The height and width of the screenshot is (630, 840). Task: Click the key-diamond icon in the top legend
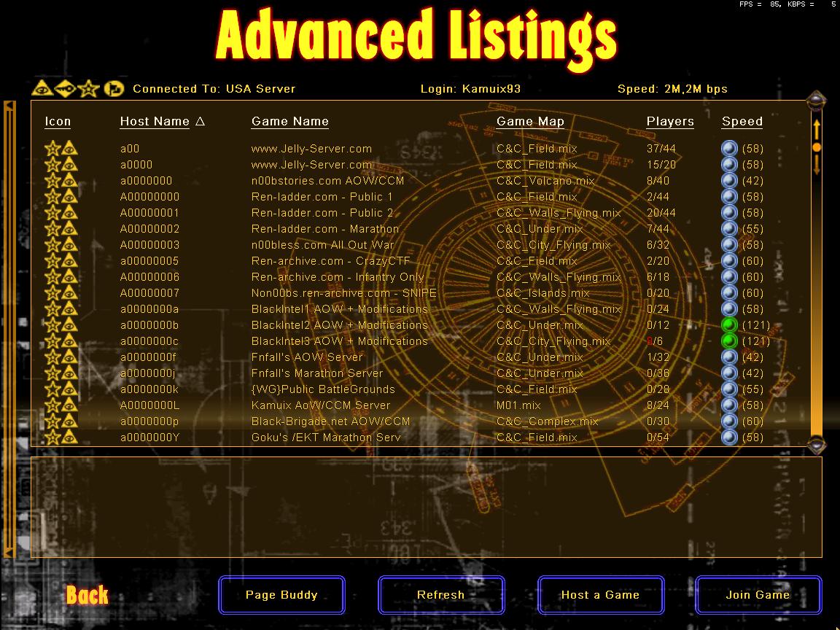click(64, 89)
